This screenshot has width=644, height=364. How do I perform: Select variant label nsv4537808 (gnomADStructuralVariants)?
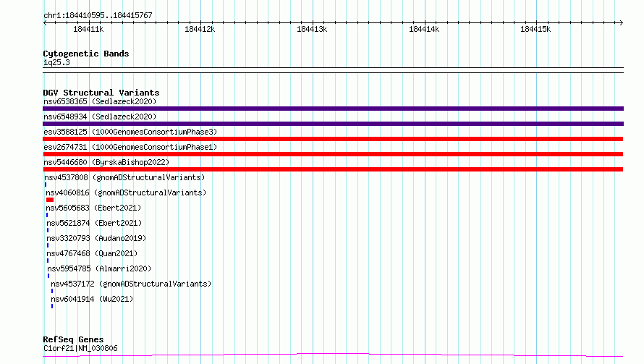click(x=124, y=177)
